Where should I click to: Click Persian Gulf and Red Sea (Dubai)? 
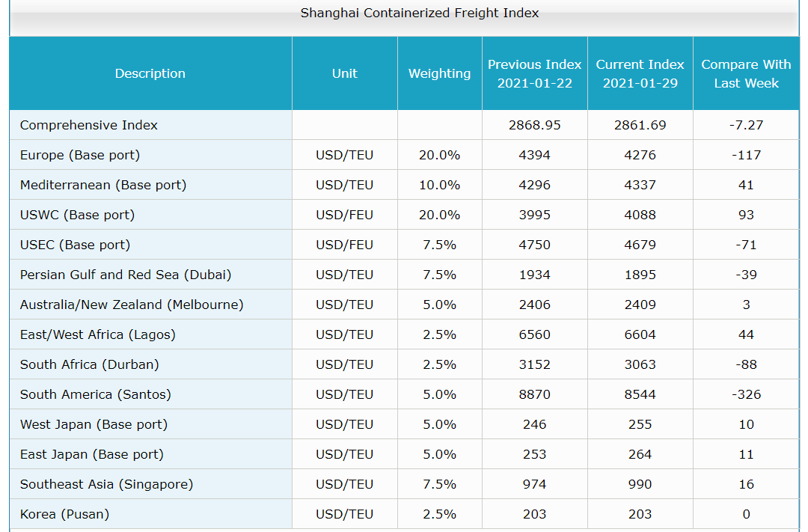pyautogui.click(x=126, y=275)
